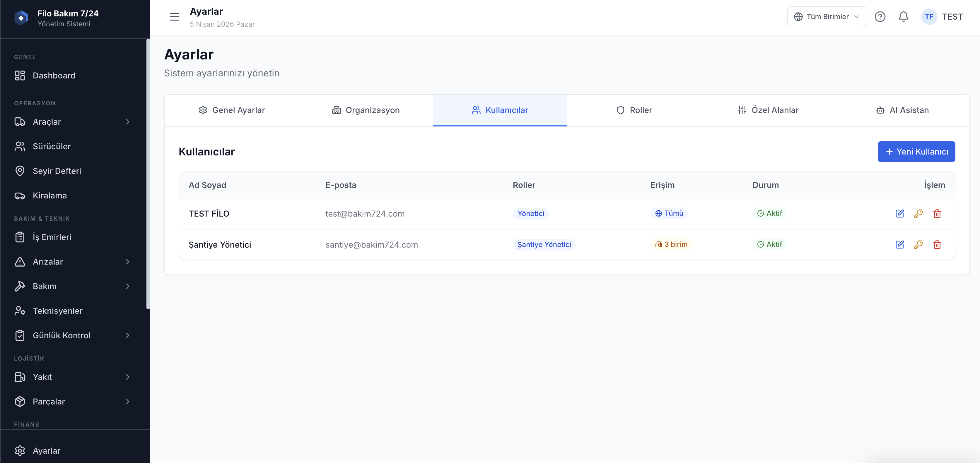Click key icon for Şantiye Yönetici user
The width and height of the screenshot is (980, 463).
coord(918,244)
